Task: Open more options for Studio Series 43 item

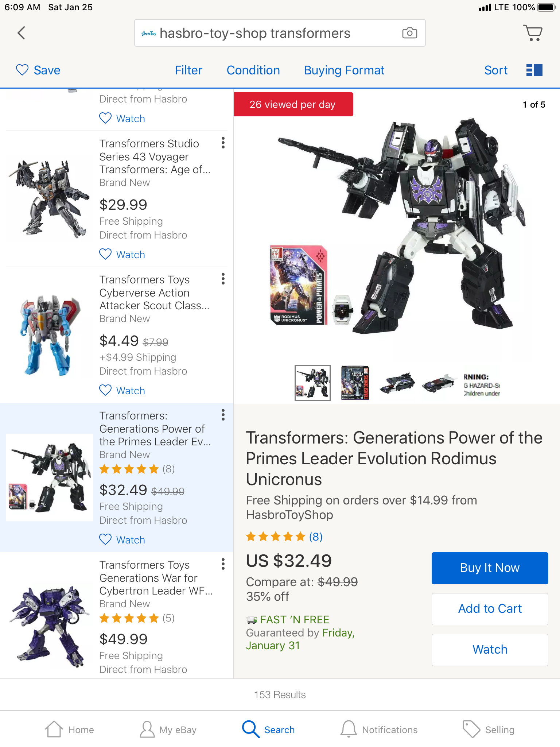Action: [x=223, y=143]
